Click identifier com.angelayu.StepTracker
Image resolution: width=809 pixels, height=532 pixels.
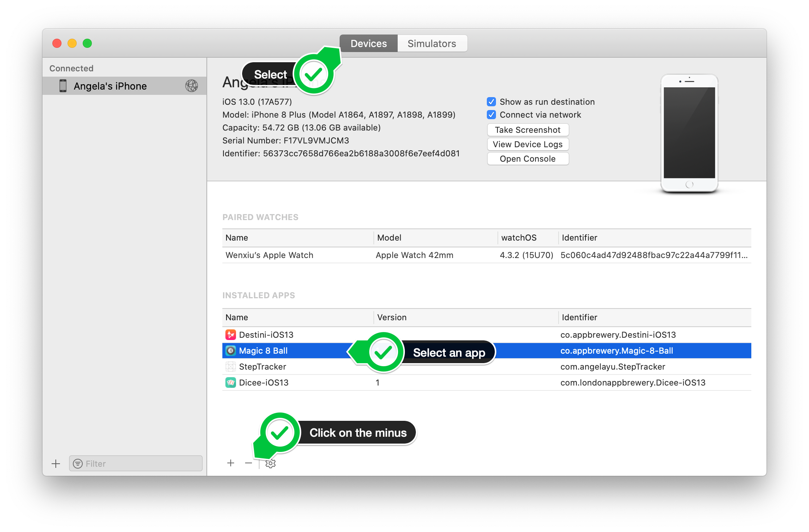tap(613, 367)
